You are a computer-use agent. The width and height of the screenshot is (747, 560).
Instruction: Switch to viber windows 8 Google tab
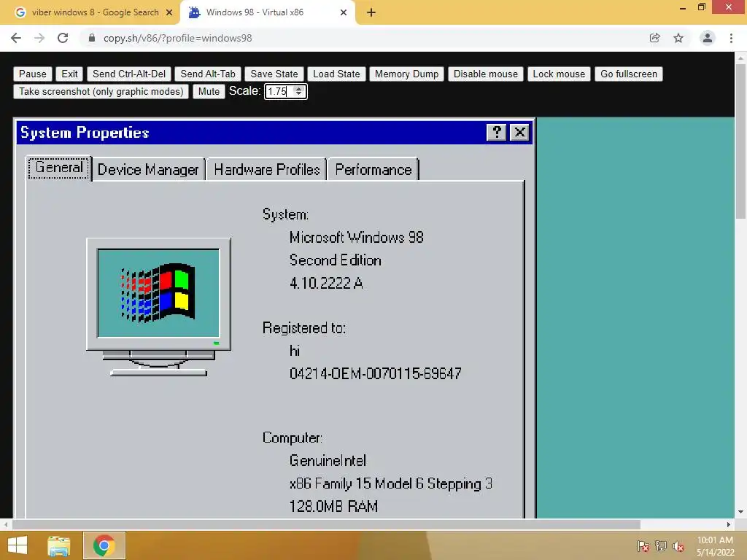point(95,12)
